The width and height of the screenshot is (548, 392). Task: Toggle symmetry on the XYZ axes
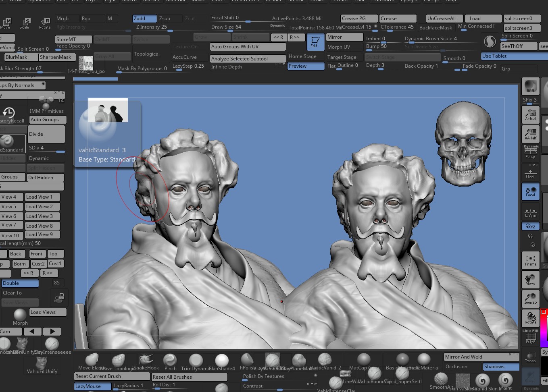pos(530,226)
